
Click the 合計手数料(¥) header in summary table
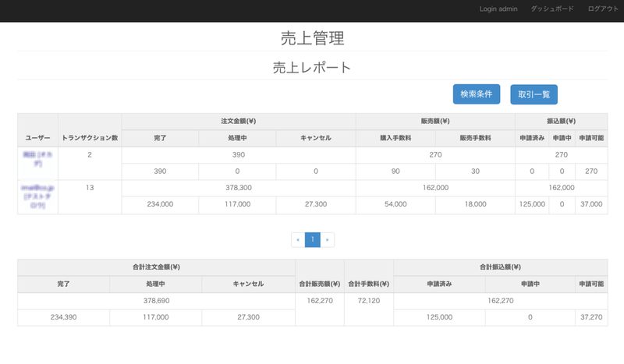(x=368, y=284)
